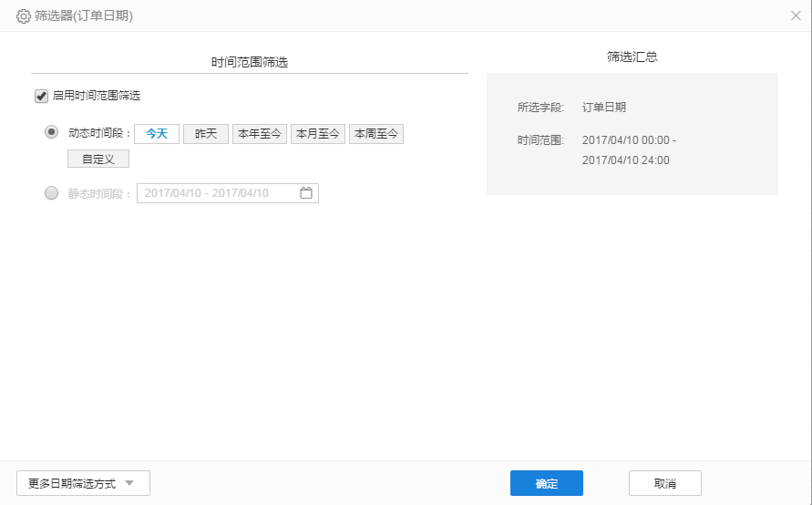Toggle the 启用时间范围筛选 checkbox
Viewport: 812px width, 505px height.
click(x=41, y=96)
